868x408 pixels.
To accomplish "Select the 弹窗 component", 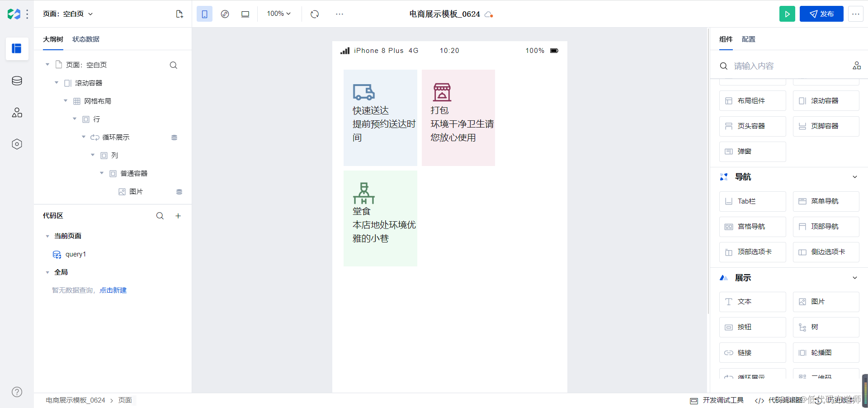I will (753, 152).
